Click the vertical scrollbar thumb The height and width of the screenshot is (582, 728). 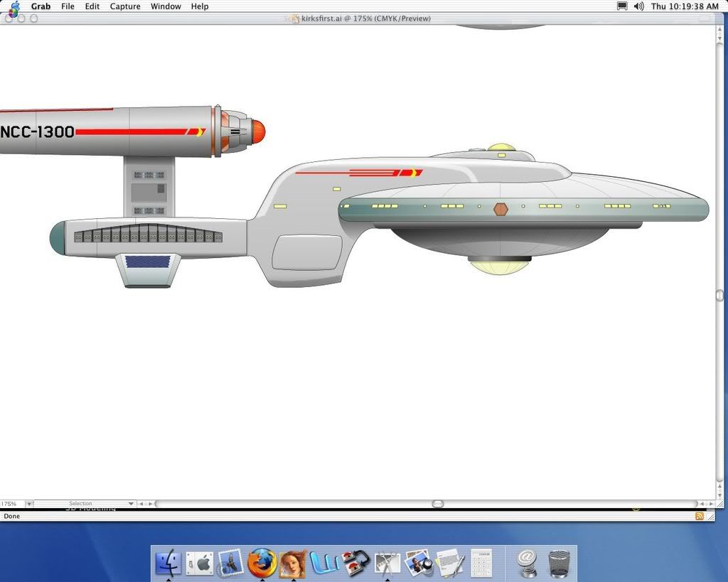pyautogui.click(x=719, y=296)
